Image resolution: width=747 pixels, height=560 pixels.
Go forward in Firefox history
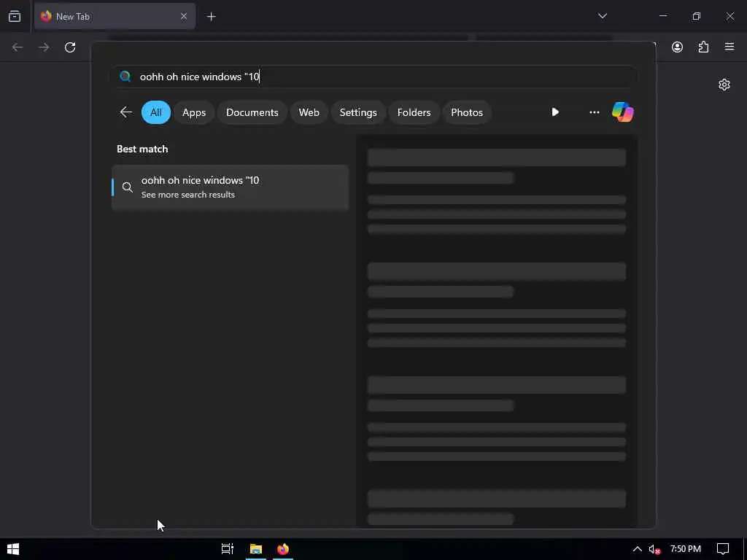(44, 47)
